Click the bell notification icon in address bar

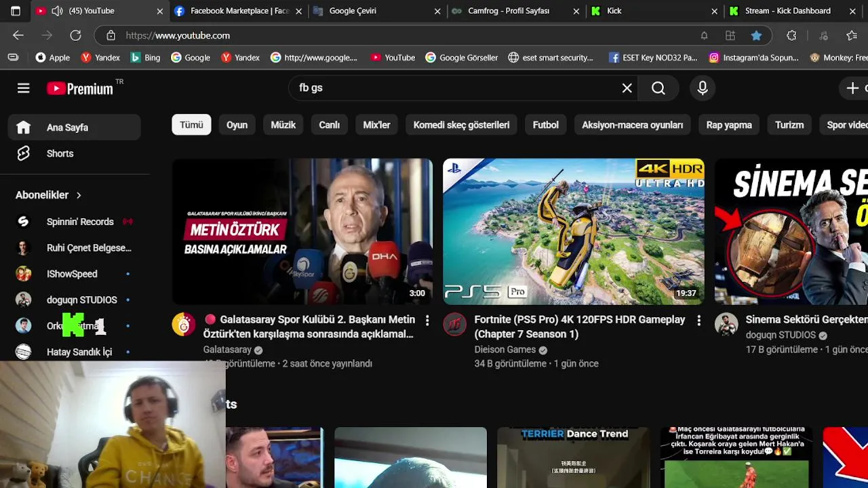point(704,35)
